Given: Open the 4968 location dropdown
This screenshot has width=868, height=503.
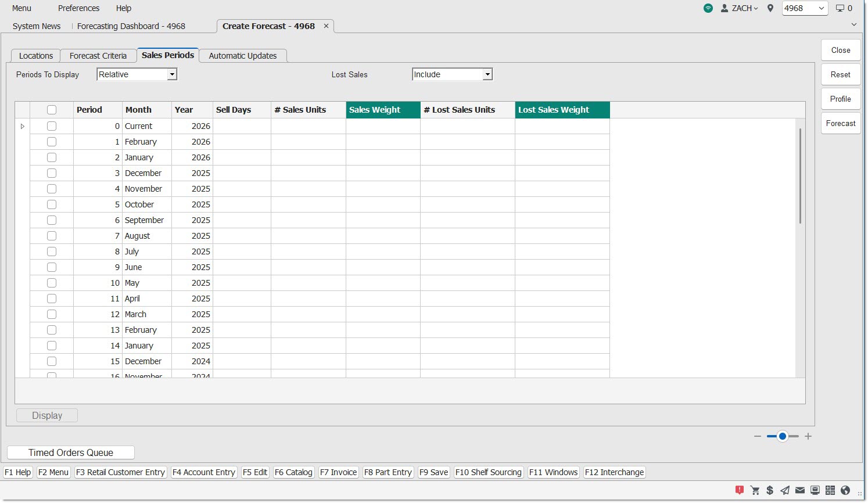Looking at the screenshot, I should pos(805,8).
